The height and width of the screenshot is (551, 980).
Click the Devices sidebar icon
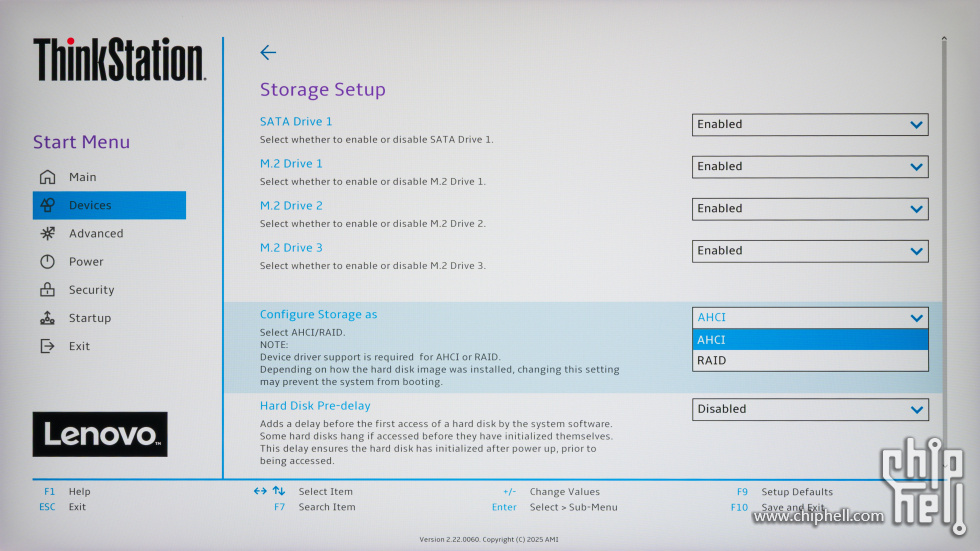[x=48, y=205]
